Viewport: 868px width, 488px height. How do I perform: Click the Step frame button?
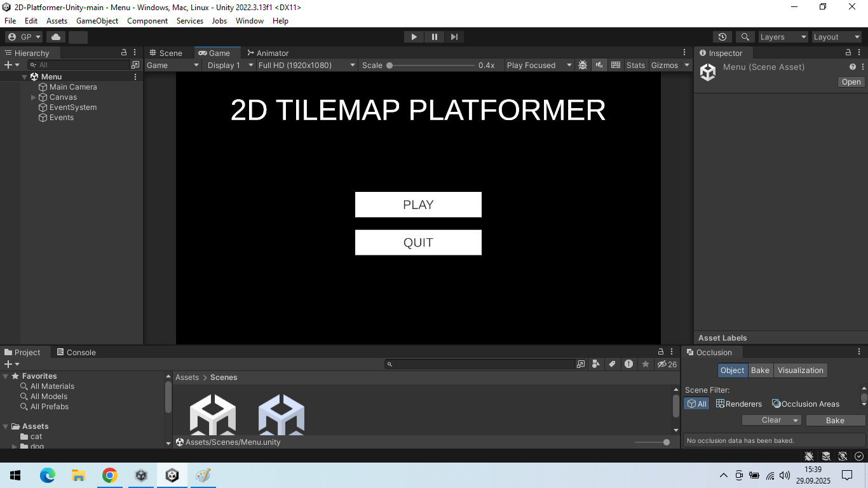coord(454,37)
